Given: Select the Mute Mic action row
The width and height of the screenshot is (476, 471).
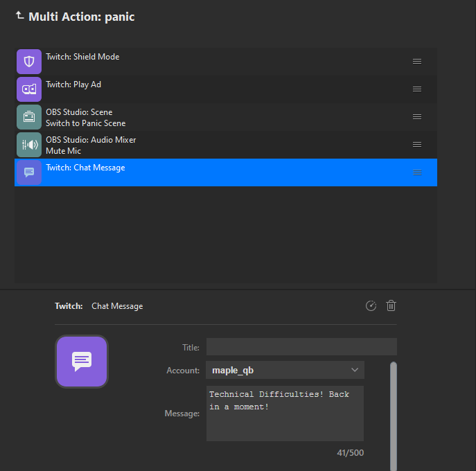Looking at the screenshot, I should [226, 145].
